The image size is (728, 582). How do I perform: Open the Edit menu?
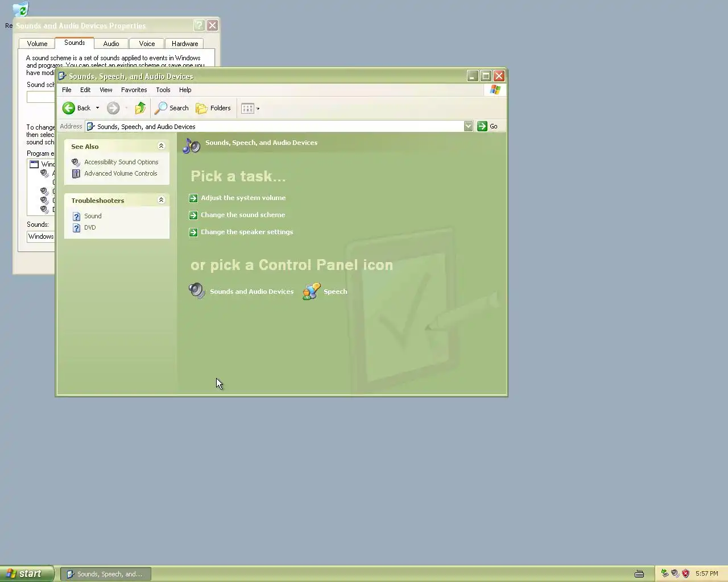(x=85, y=90)
